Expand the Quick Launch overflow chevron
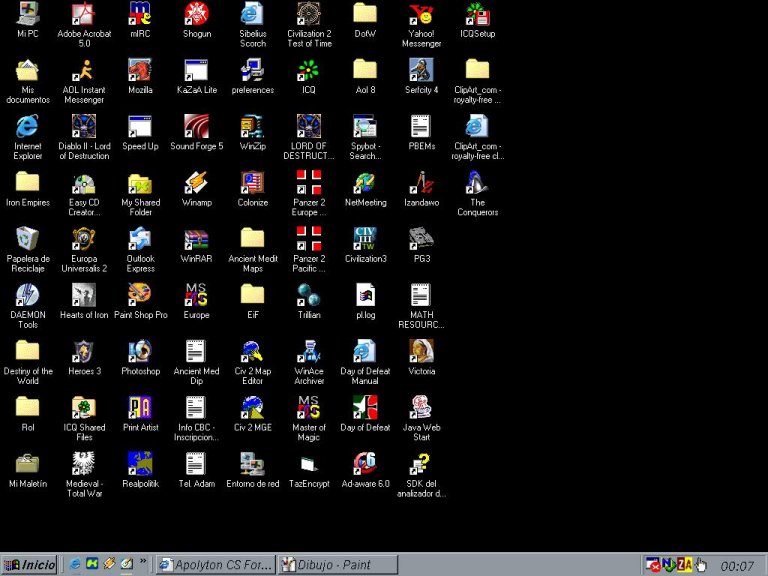The image size is (768, 576). (143, 562)
